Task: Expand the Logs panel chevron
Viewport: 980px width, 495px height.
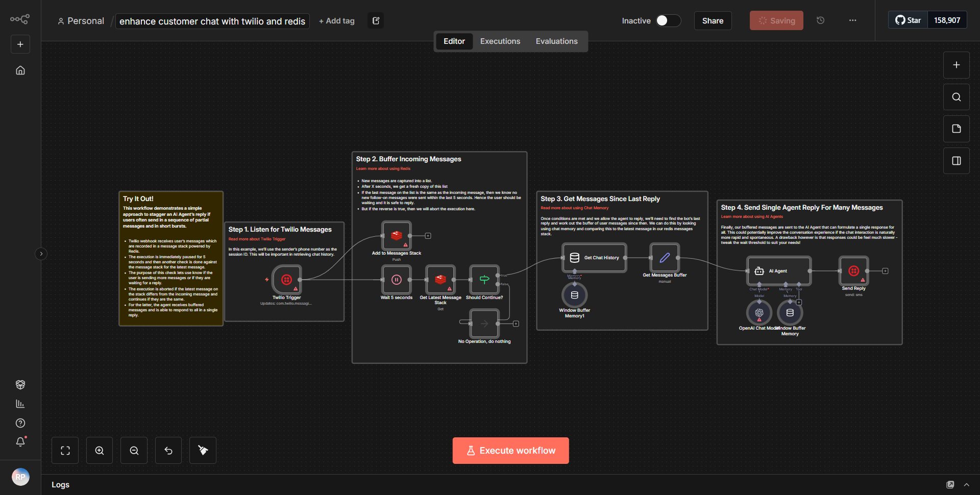Action: pyautogui.click(x=966, y=484)
